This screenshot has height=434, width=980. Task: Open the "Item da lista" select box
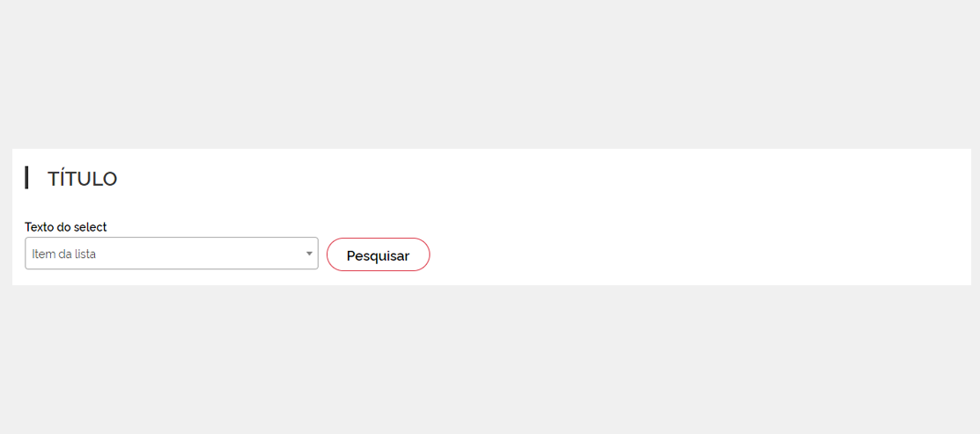(x=172, y=254)
